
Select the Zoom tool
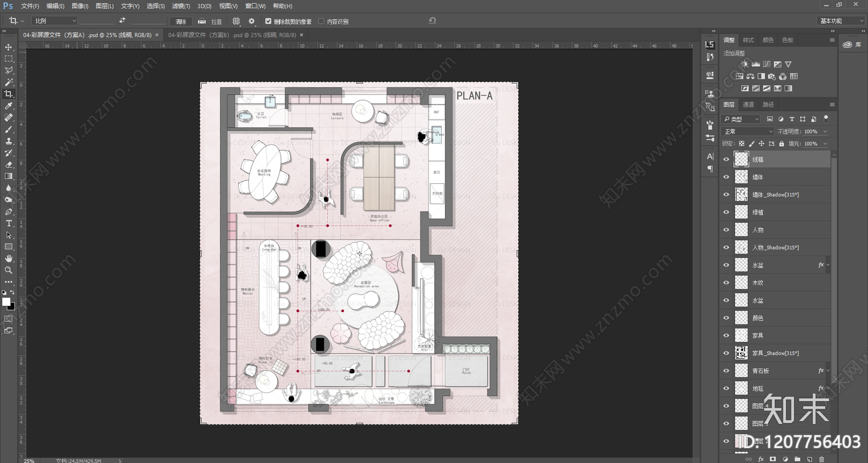(x=9, y=270)
